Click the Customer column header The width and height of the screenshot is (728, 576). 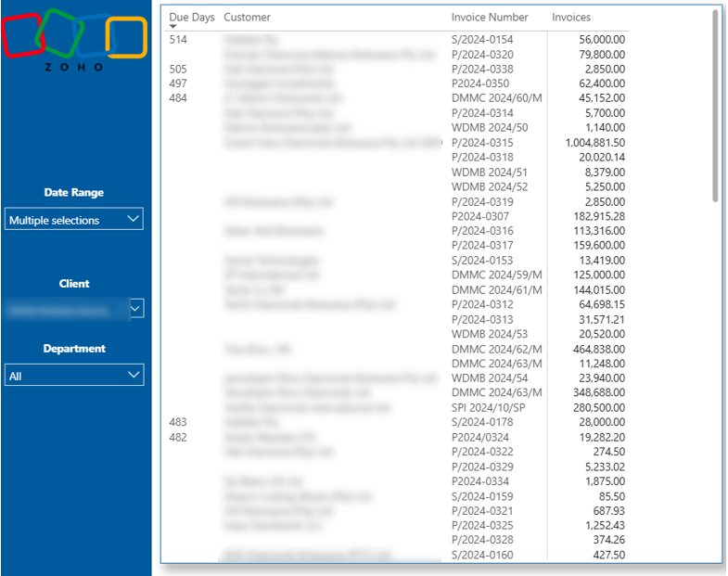click(x=247, y=17)
